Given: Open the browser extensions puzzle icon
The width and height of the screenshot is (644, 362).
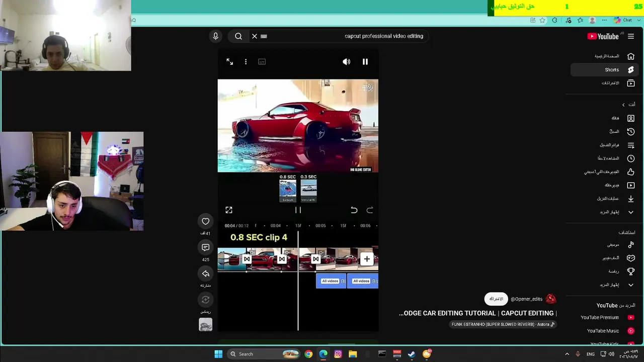Looking at the screenshot, I should point(554,20).
